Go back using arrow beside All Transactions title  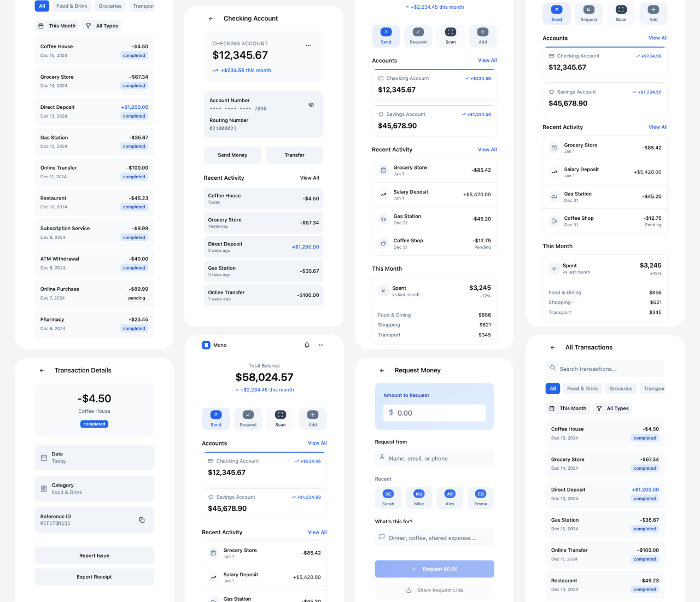pyautogui.click(x=552, y=348)
